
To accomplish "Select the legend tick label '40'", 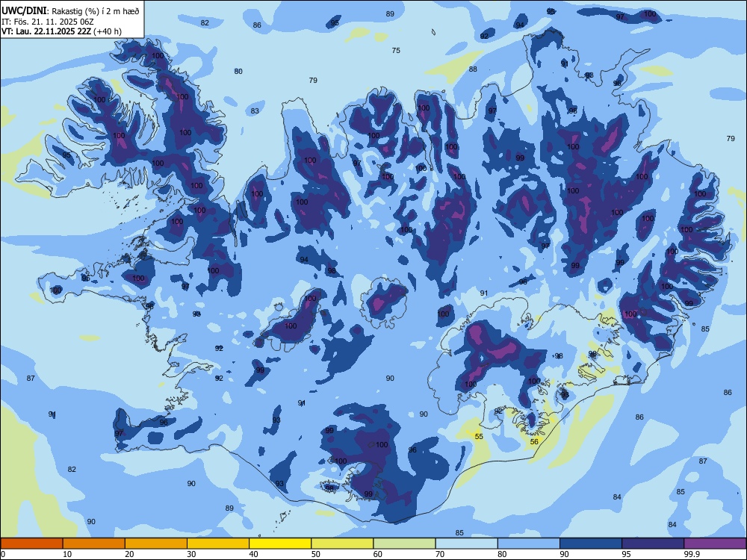I will (x=254, y=554).
